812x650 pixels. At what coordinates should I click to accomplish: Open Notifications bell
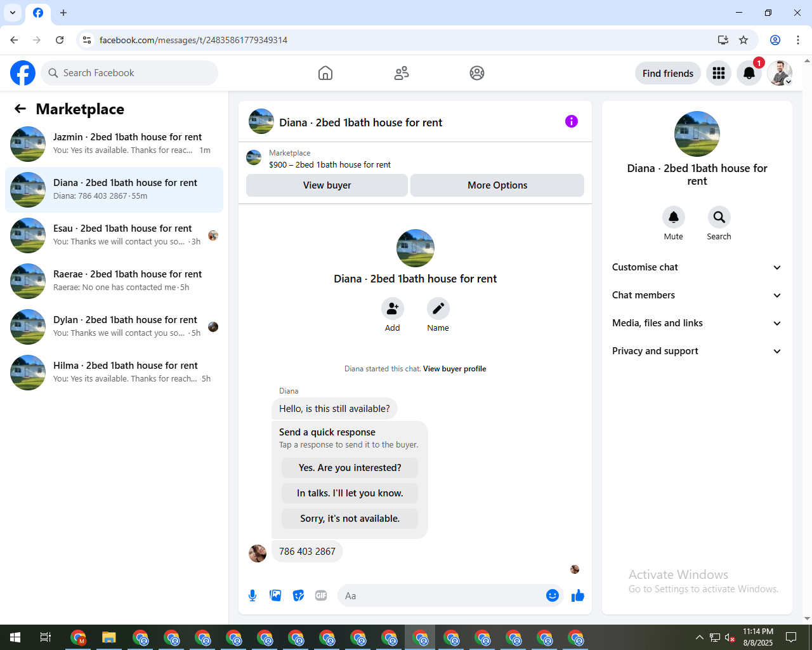pos(749,73)
